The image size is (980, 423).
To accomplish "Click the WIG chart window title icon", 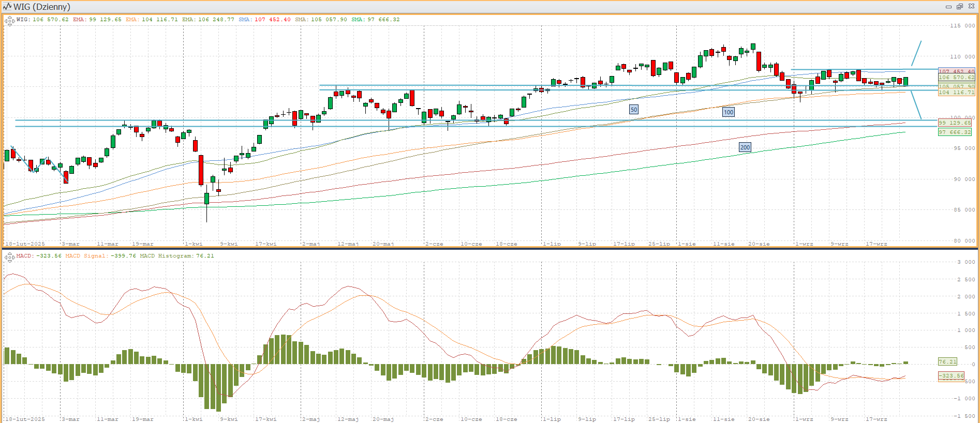I will tap(7, 7).
